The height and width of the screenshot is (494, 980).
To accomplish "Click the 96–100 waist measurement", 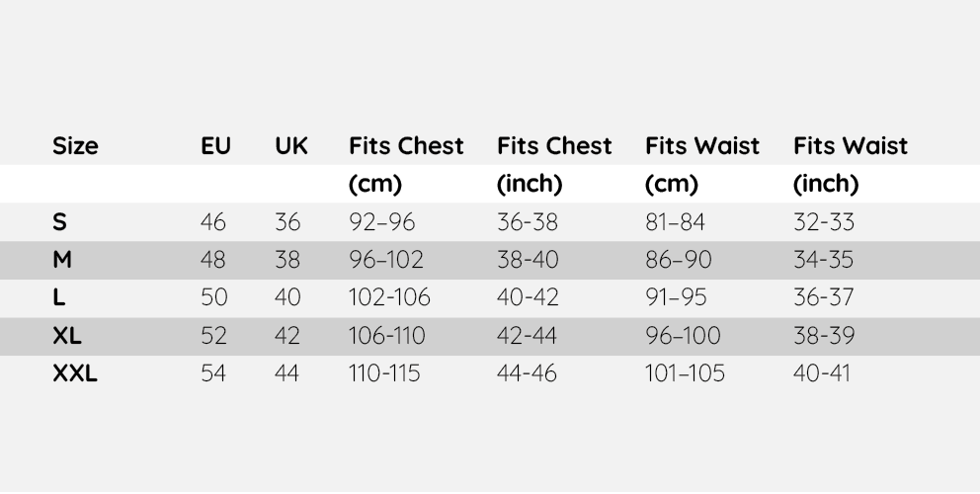I will click(x=683, y=336).
